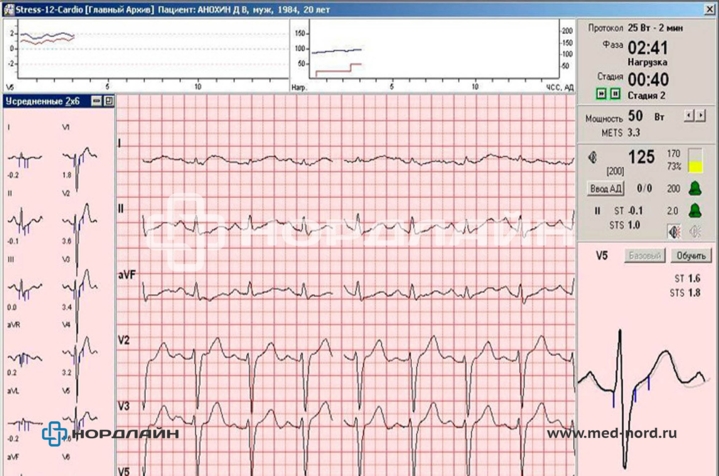Screen dimensions: 719x476
Task: Click the heart rate speaker icon
Action: click(593, 157)
